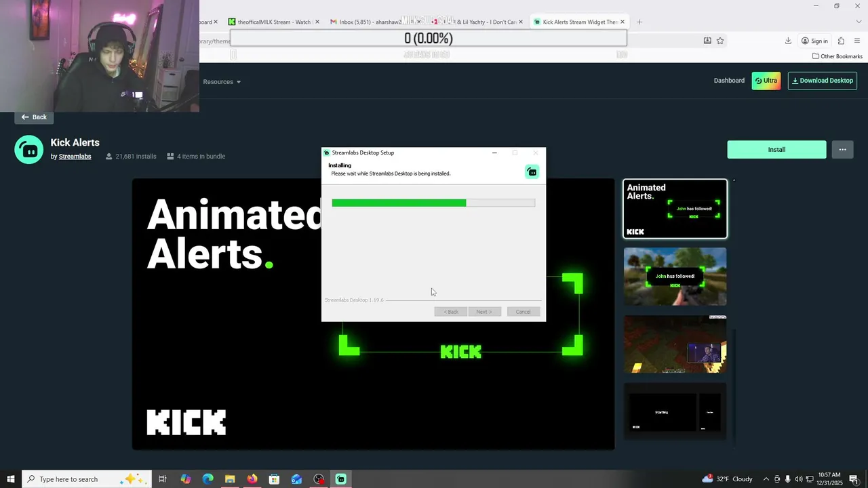Click the disabled Next button in Setup

click(x=484, y=312)
